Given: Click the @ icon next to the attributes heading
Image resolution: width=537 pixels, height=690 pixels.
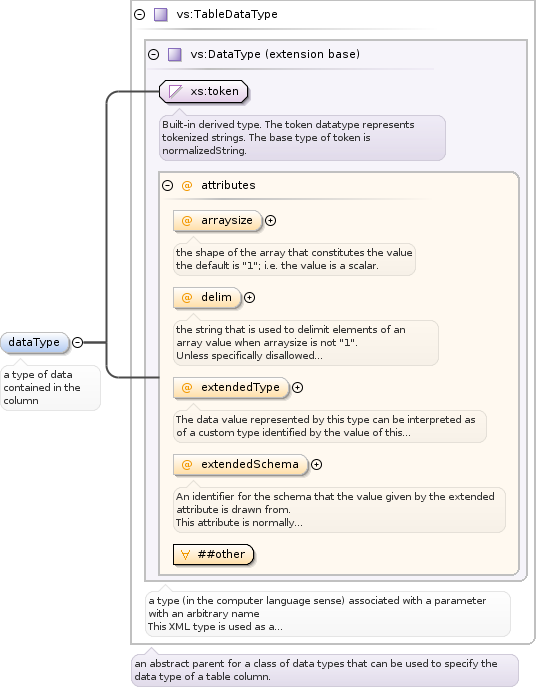Looking at the screenshot, I should click(187, 185).
